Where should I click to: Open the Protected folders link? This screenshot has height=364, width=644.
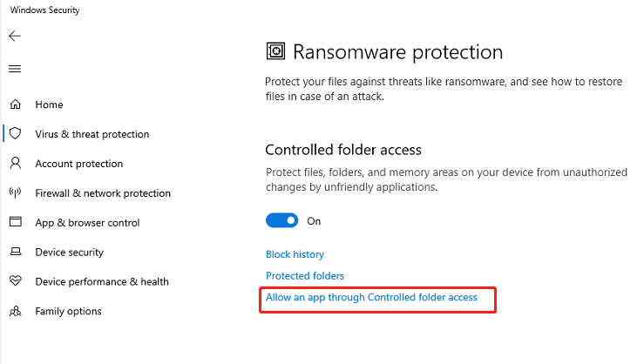click(305, 276)
